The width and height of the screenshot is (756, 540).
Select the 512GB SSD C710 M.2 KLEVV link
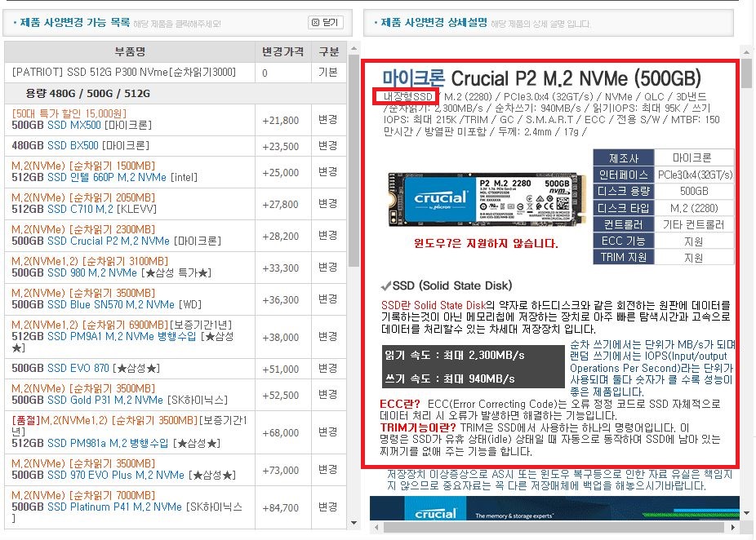pyautogui.click(x=84, y=209)
